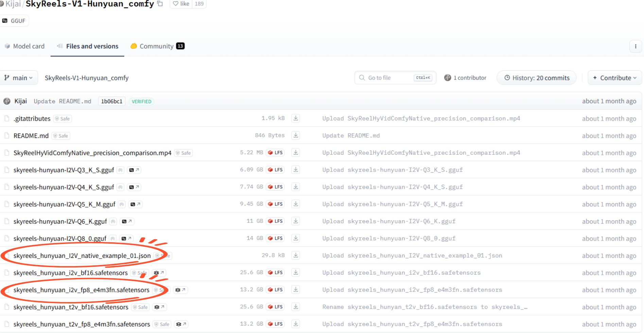Open skyreels_hunyuan_t2v_bf16.safetensors file
The width and height of the screenshot is (644, 333).
[x=71, y=307]
